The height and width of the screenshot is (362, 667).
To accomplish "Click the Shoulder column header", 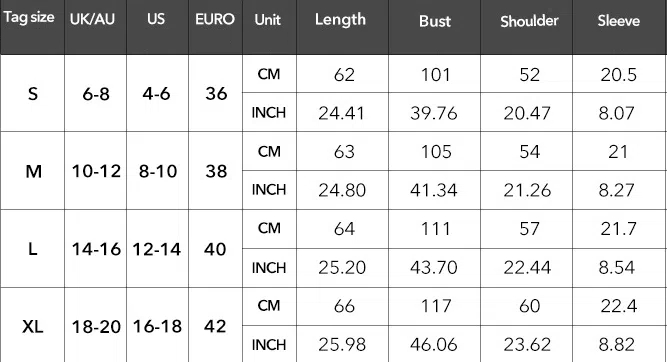I will click(529, 21).
